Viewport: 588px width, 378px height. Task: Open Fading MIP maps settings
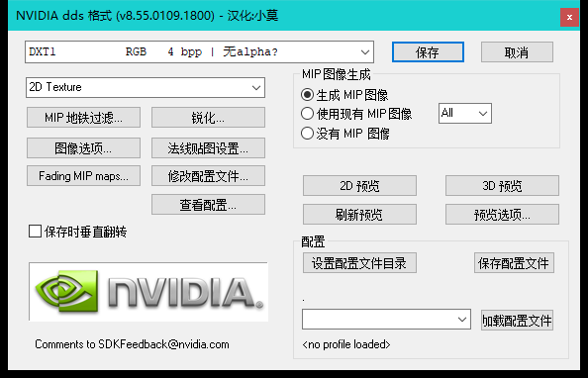[x=83, y=175]
